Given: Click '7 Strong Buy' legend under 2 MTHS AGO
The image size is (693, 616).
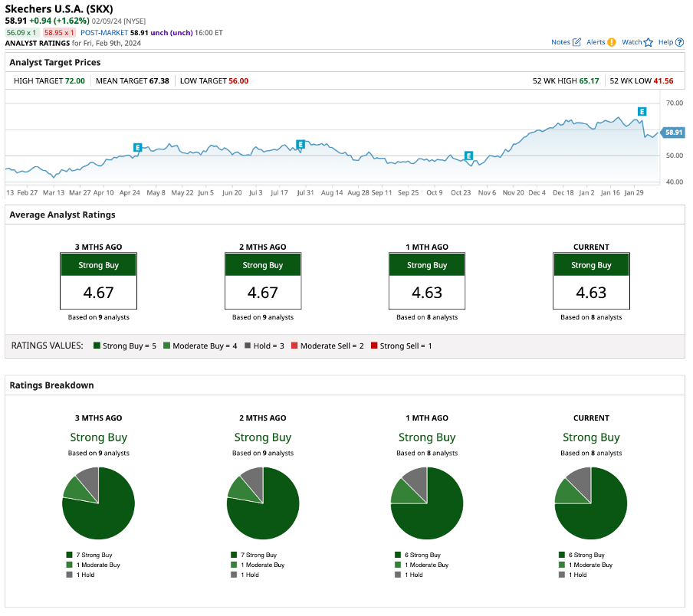Looking at the screenshot, I should (254, 555).
